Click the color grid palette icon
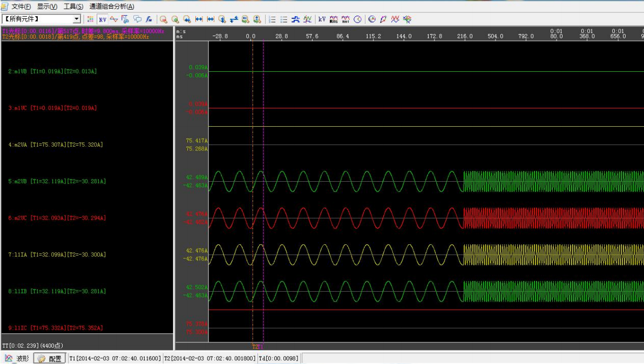 point(90,19)
